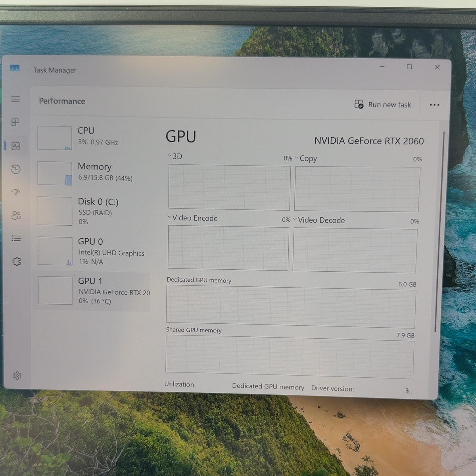Open the Startup apps page icon

point(16,192)
